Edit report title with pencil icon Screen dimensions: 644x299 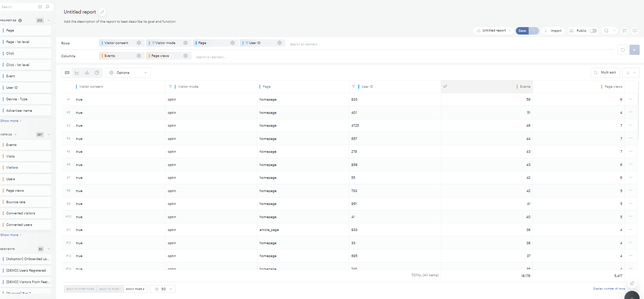point(102,12)
